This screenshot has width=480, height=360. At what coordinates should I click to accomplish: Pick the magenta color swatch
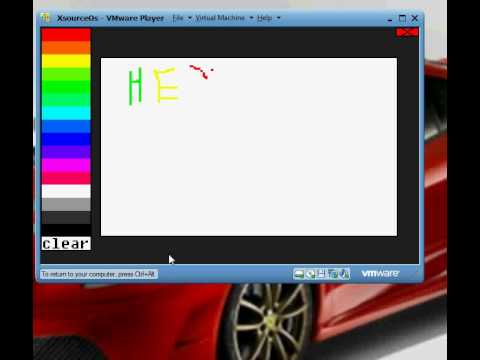coord(66,165)
